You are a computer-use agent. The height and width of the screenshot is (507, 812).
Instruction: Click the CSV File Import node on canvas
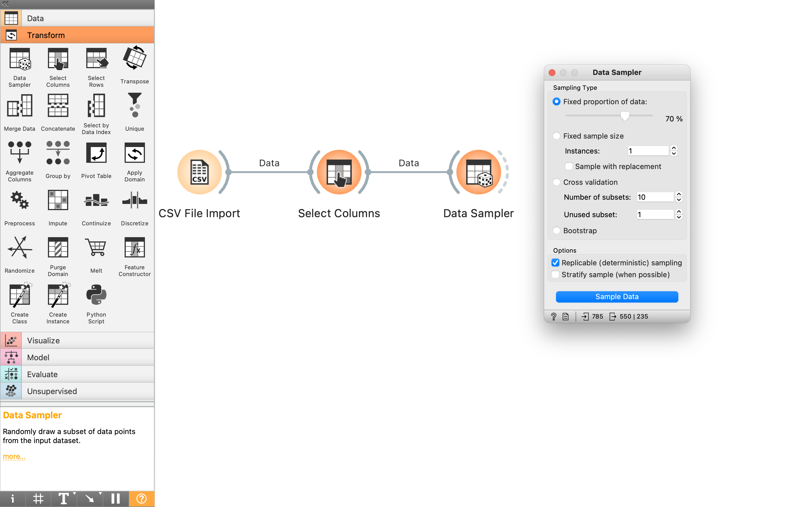[200, 172]
